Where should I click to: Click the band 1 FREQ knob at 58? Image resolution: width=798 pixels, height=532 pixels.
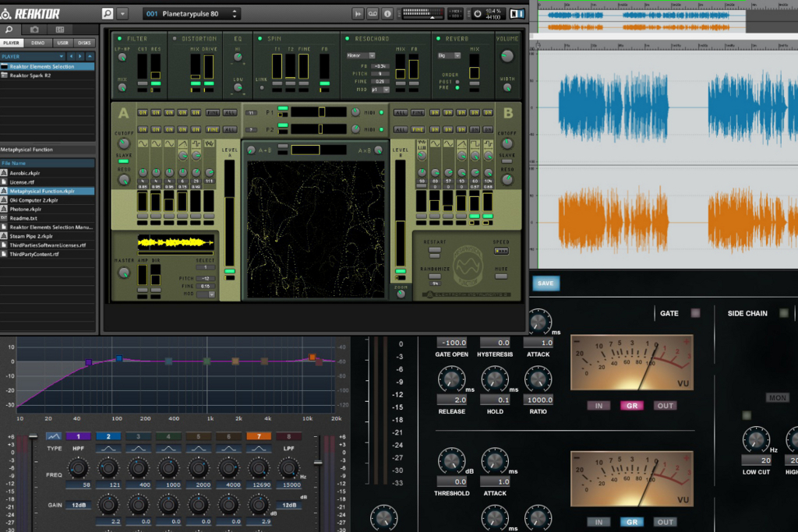[78, 468]
